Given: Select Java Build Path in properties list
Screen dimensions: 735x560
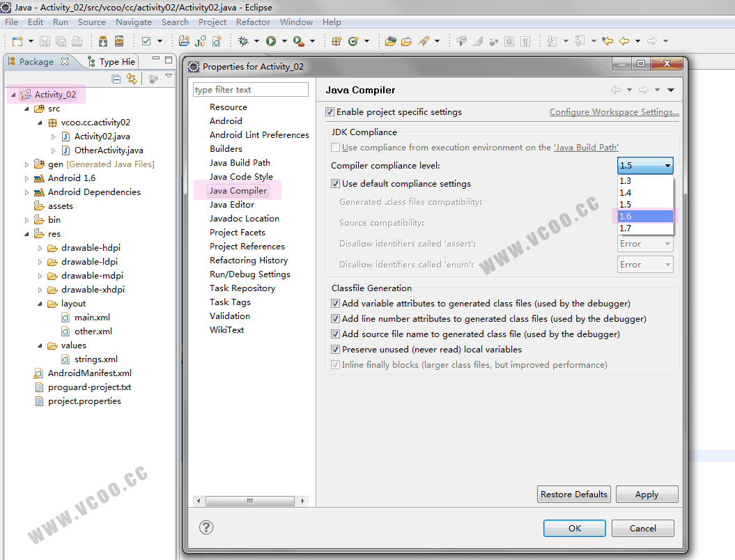Looking at the screenshot, I should pyautogui.click(x=240, y=163).
